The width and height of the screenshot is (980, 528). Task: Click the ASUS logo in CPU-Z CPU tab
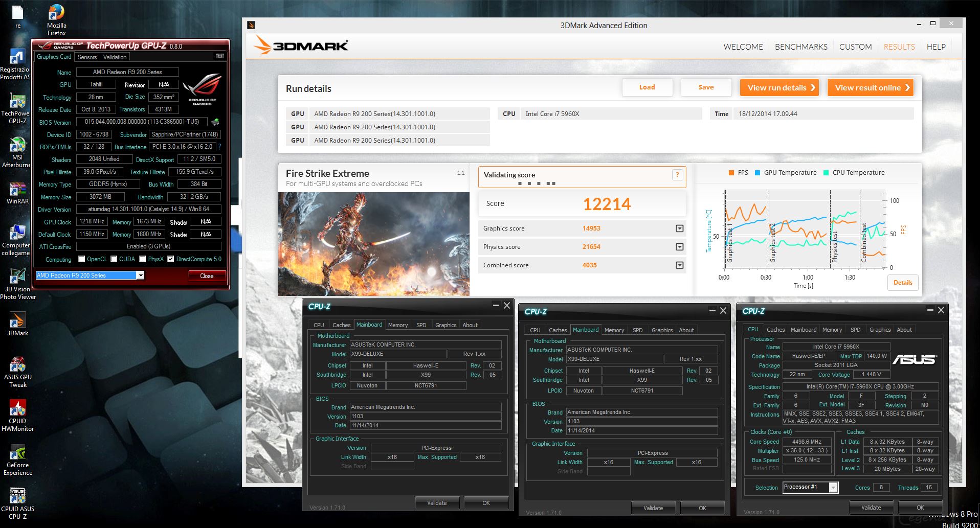[x=915, y=360]
